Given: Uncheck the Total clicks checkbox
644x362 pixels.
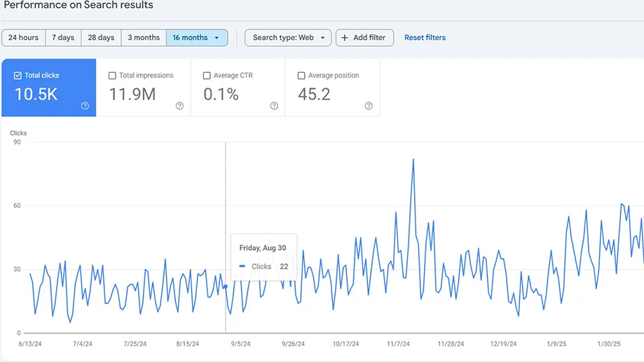Looking at the screenshot, I should [x=18, y=76].
